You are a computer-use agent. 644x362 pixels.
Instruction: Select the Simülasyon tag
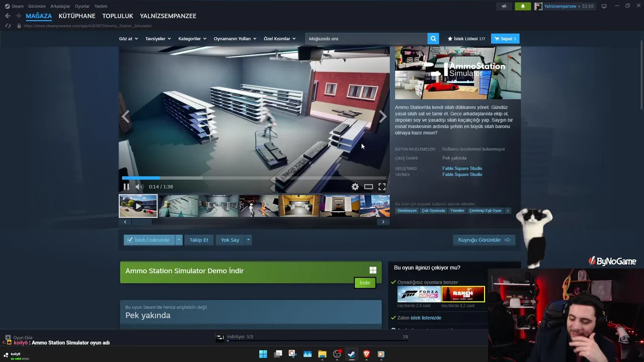click(407, 211)
